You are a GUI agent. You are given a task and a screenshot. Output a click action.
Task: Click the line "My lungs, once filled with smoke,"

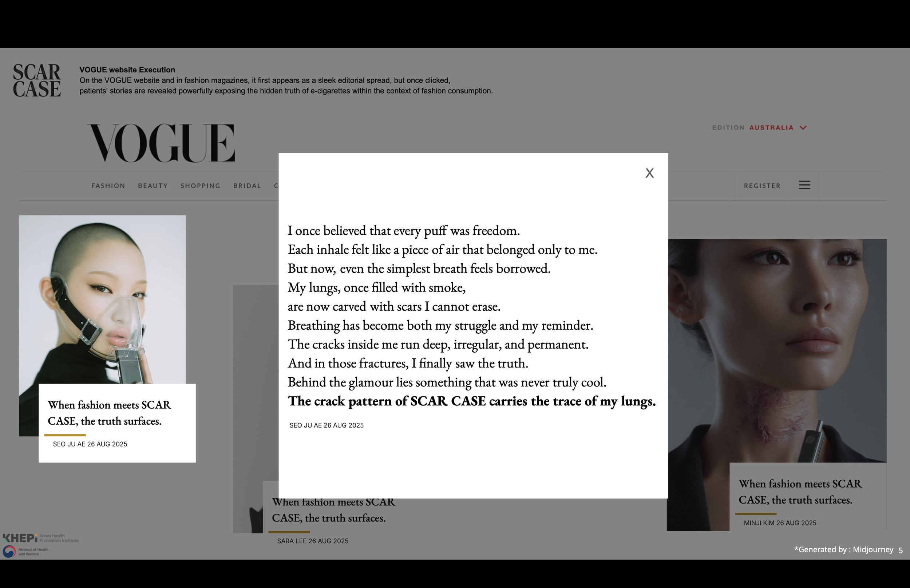click(376, 287)
